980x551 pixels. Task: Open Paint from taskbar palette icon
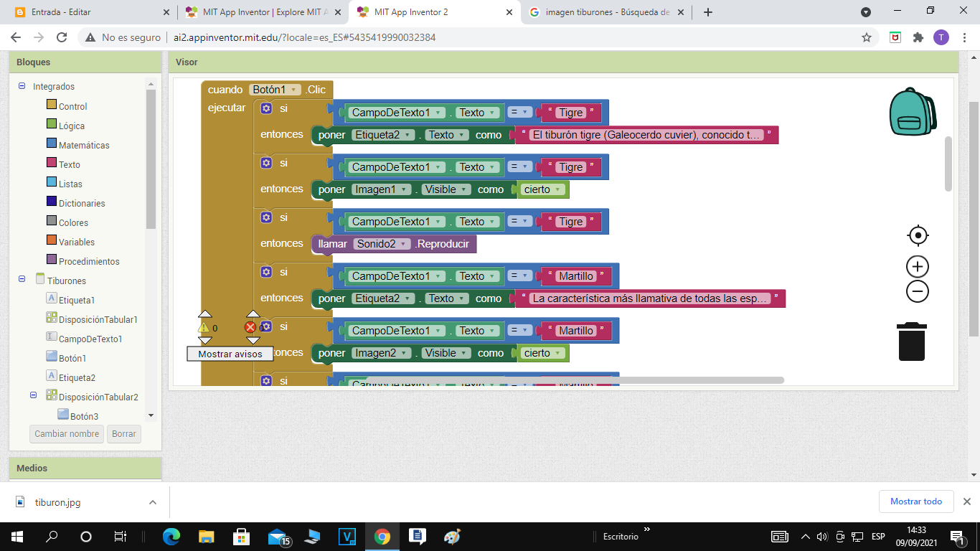[452, 537]
